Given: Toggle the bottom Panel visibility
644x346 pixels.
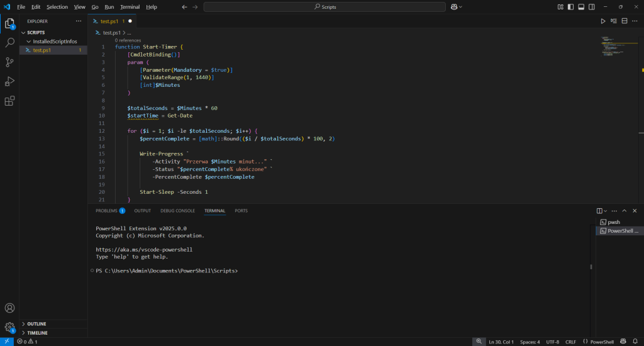Looking at the screenshot, I should (x=581, y=7).
